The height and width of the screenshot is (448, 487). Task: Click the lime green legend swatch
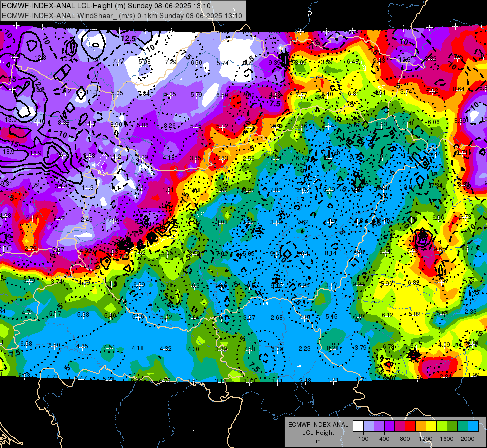[442, 426]
